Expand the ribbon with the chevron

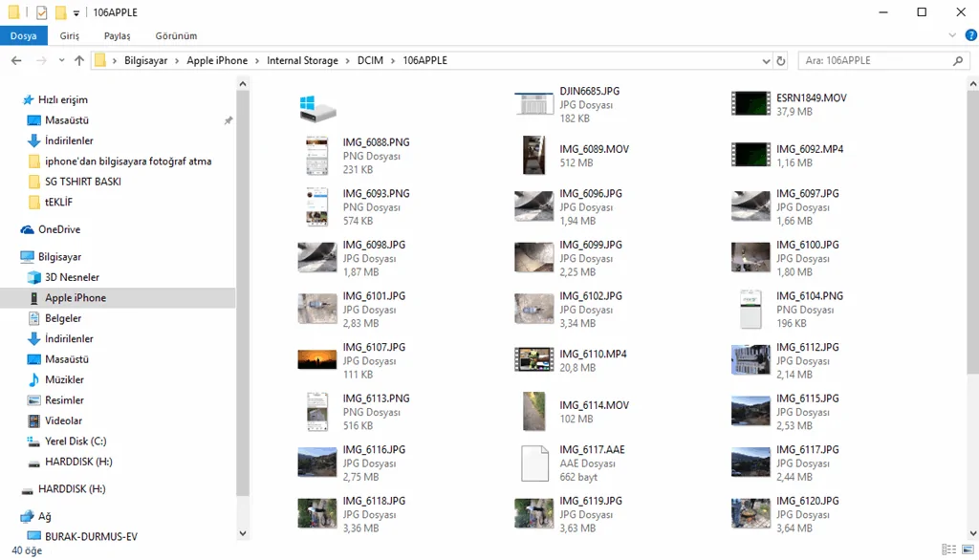[952, 35]
